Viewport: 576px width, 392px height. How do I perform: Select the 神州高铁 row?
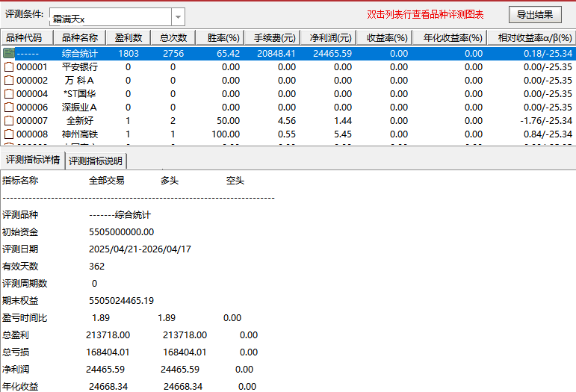point(288,134)
